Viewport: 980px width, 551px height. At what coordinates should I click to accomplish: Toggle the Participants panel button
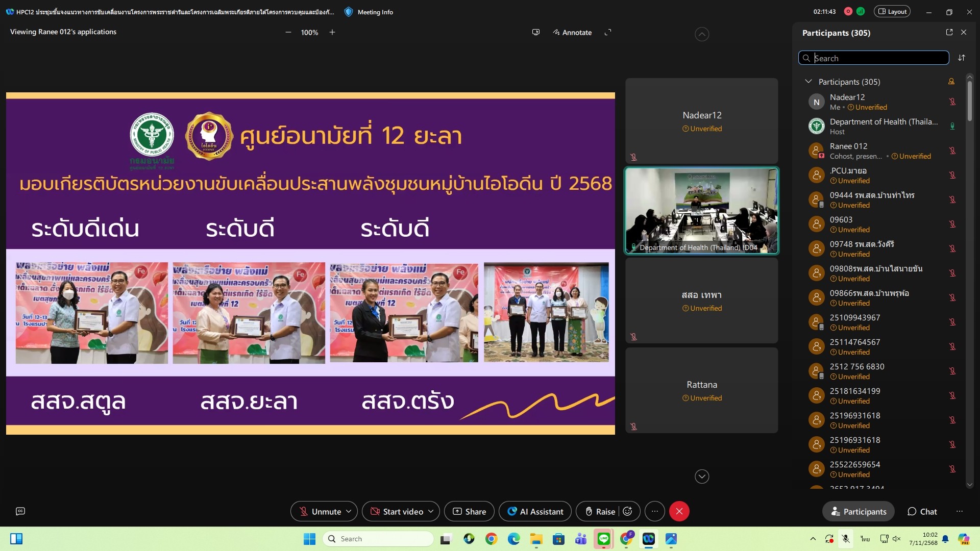point(859,511)
